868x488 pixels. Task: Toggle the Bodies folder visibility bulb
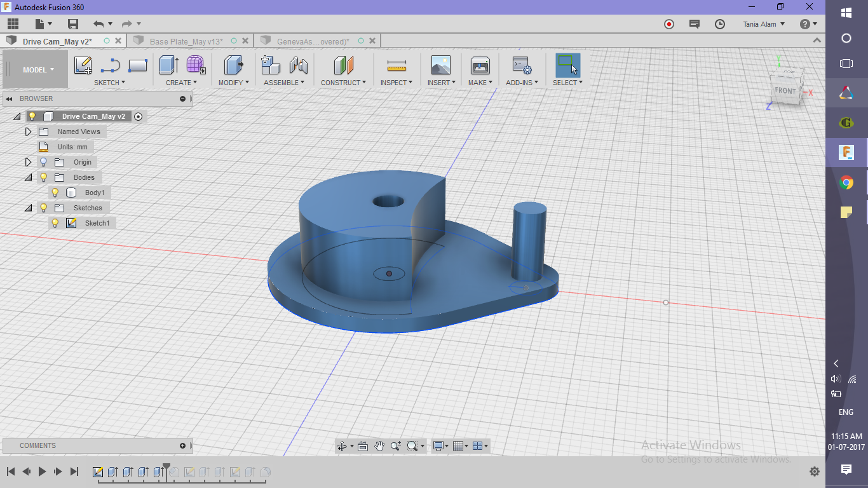[x=43, y=177]
